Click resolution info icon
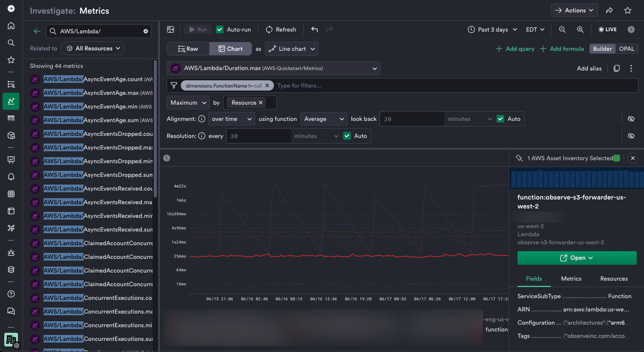This screenshot has width=644, height=352. click(x=202, y=136)
